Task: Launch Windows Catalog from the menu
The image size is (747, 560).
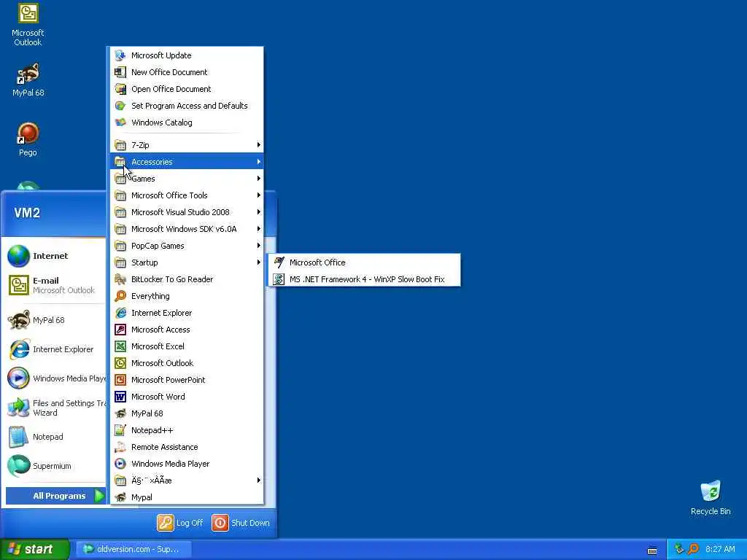Action: [x=187, y=122]
